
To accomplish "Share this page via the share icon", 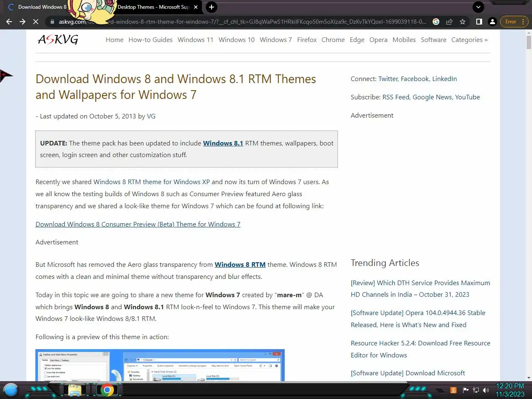I will click(x=449, y=22).
